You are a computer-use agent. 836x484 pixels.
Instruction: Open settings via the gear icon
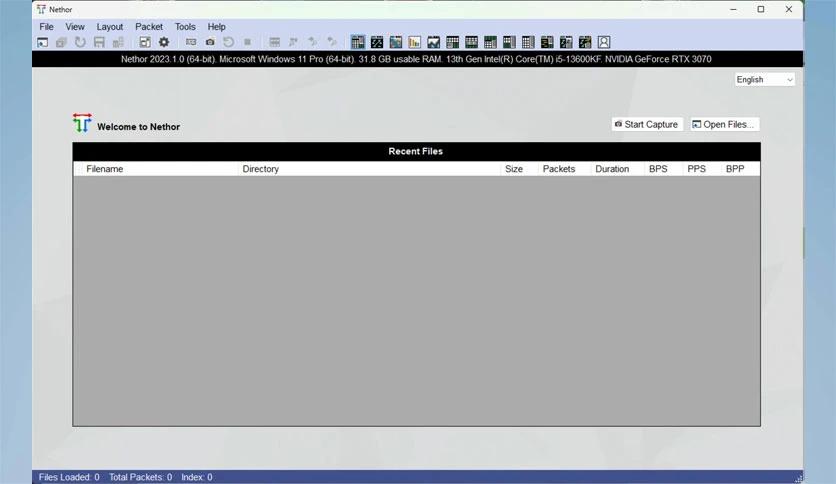164,42
